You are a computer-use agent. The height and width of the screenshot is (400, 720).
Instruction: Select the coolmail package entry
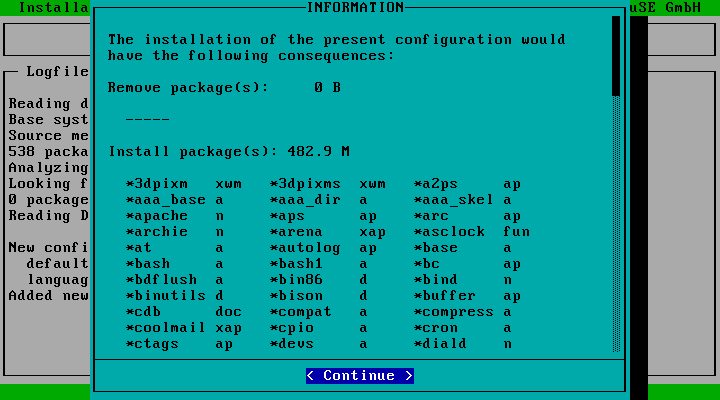[x=165, y=328]
